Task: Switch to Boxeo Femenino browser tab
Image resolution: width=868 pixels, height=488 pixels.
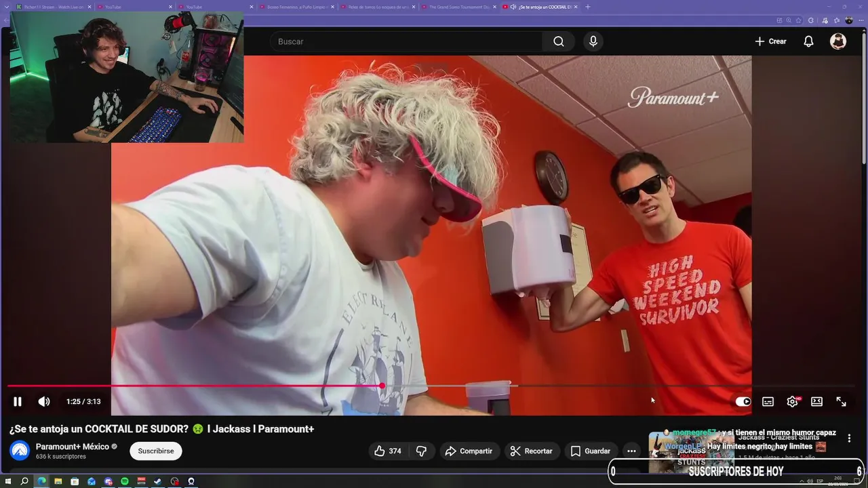Action: (x=296, y=7)
